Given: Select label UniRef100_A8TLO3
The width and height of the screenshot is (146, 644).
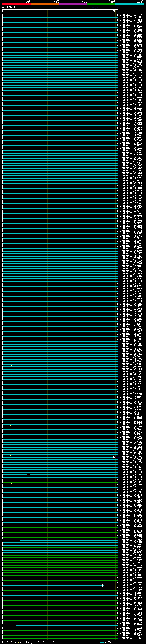Looking at the screenshot, I should [x=131, y=595].
